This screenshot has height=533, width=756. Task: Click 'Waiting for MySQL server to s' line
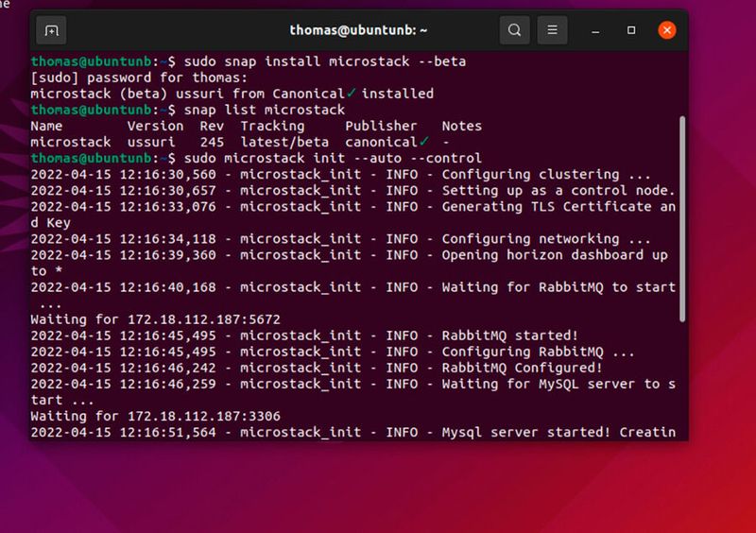coord(352,384)
